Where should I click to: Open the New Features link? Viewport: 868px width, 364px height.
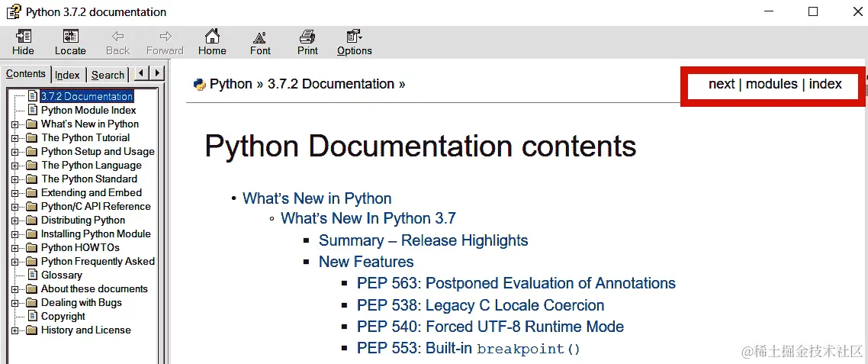(x=366, y=262)
